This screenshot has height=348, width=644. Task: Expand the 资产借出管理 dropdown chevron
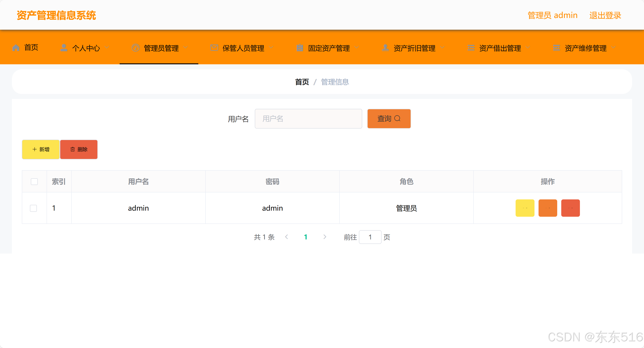pos(528,47)
